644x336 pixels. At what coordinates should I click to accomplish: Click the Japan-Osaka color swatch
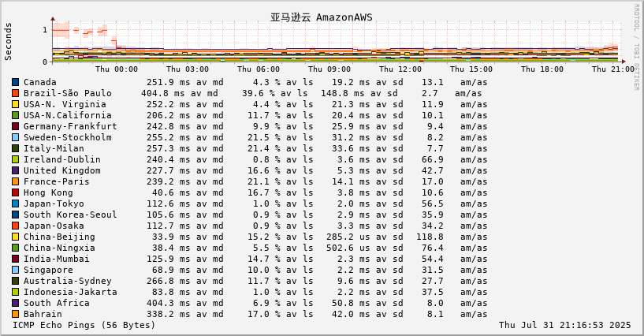[x=15, y=226]
